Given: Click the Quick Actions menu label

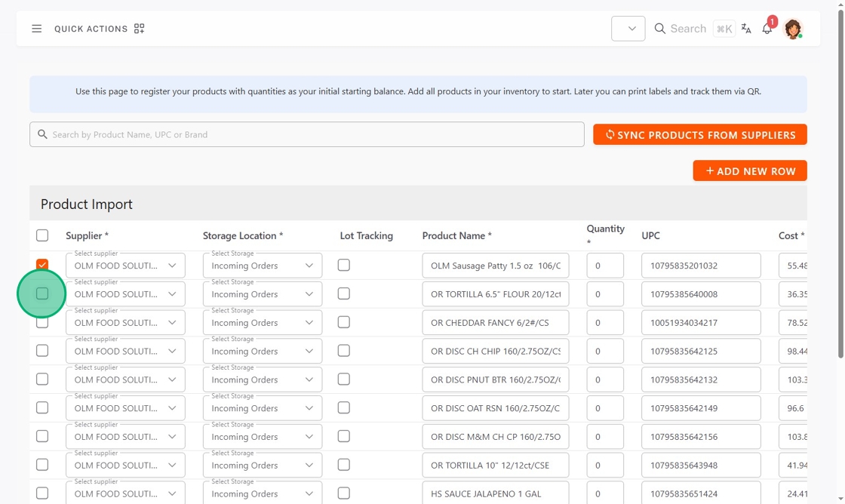Looking at the screenshot, I should pos(91,29).
